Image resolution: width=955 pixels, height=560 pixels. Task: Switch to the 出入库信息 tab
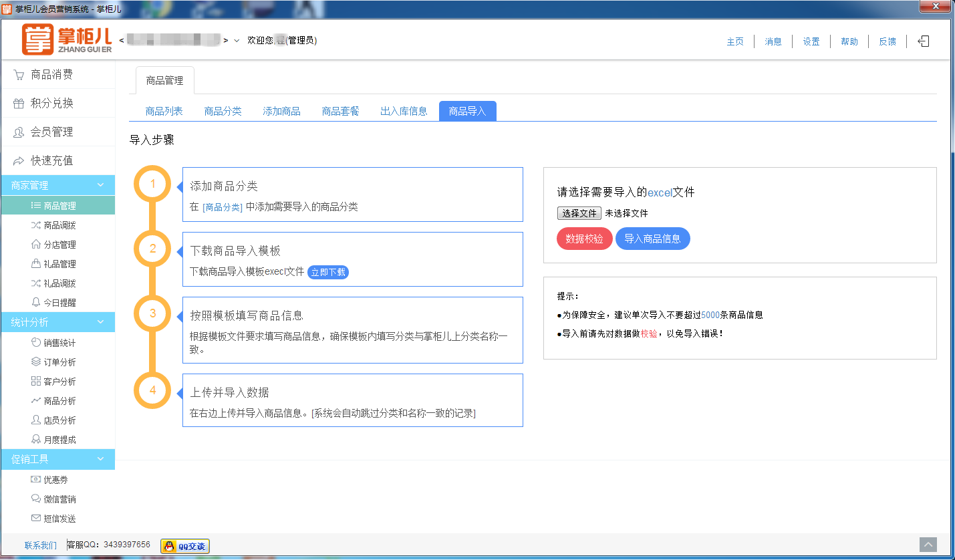tap(404, 112)
